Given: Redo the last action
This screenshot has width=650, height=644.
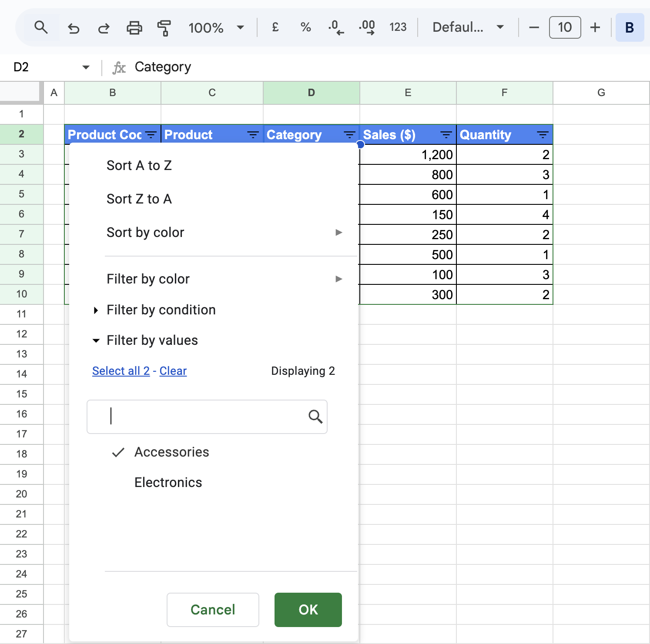Looking at the screenshot, I should [x=104, y=28].
